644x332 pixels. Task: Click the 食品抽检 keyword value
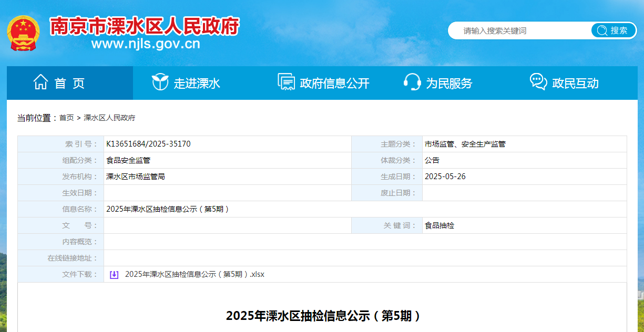coord(439,225)
